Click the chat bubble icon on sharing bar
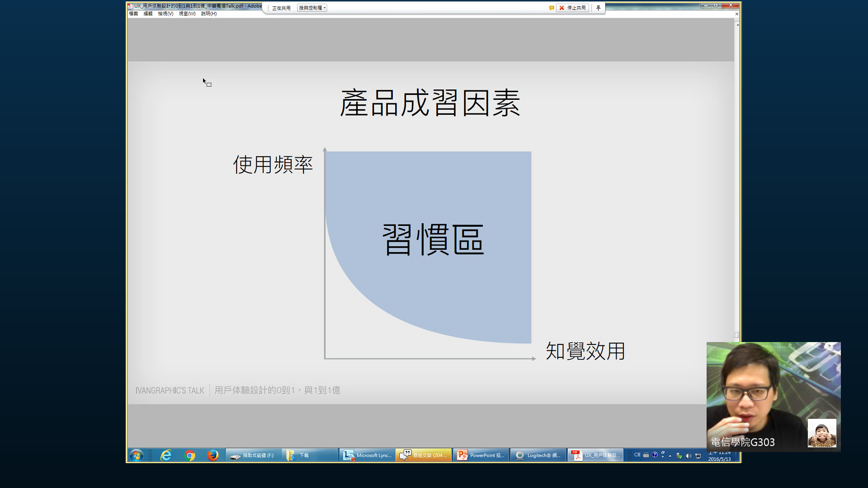This screenshot has width=868, height=488. point(552,8)
